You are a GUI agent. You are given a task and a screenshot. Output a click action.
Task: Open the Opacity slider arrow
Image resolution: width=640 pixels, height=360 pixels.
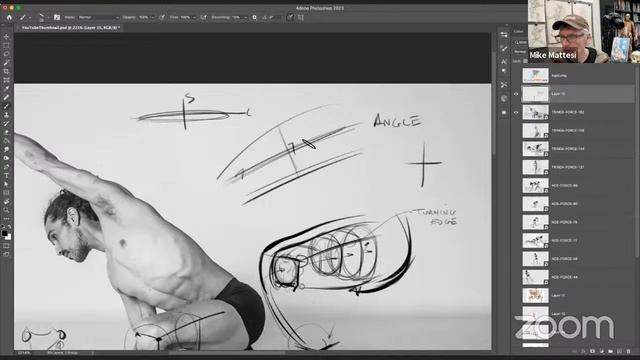(152, 18)
